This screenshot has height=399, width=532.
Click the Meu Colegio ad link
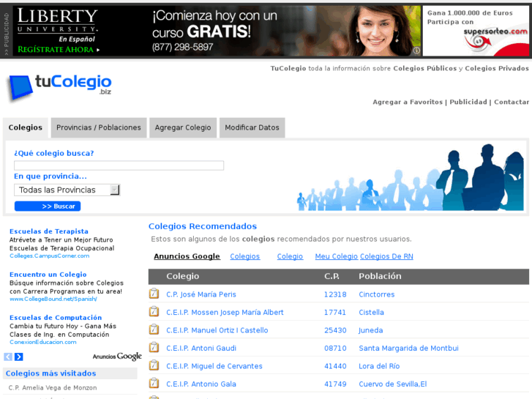coord(336,256)
